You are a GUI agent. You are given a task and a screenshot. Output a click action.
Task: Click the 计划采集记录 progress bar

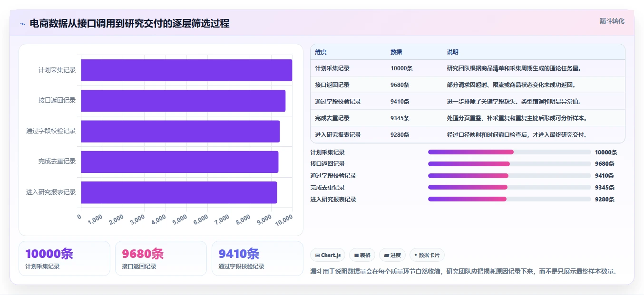tap(509, 152)
